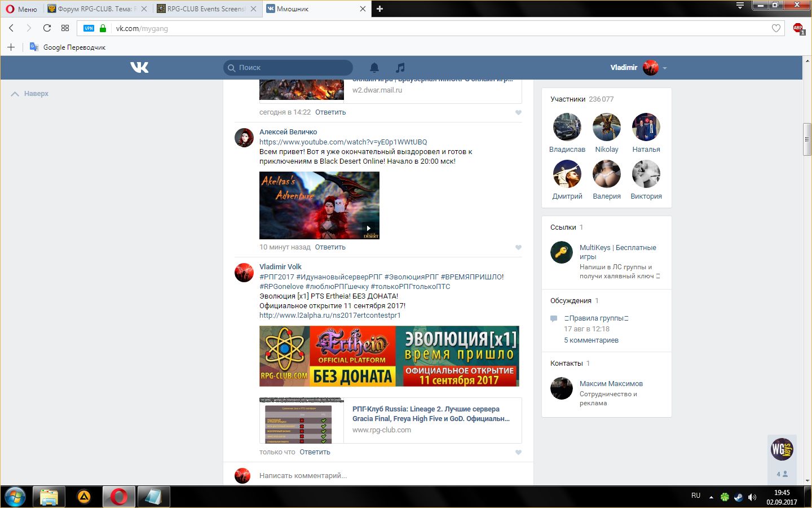
Task: Open the ABP adblock extension icon
Action: coord(798,28)
